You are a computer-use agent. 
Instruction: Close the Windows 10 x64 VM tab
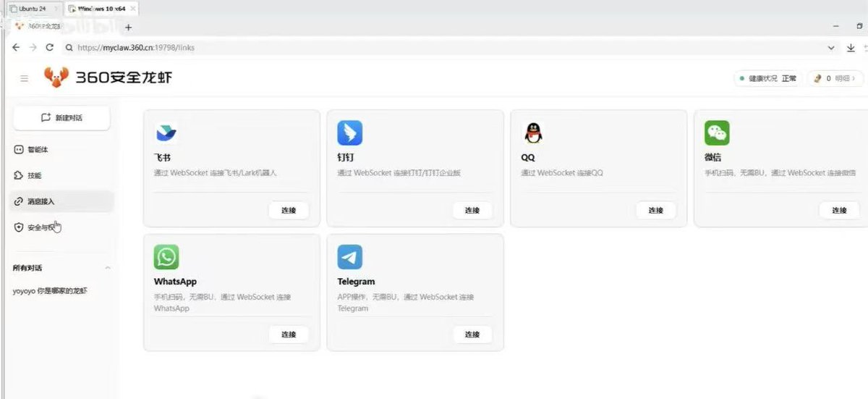[132, 9]
